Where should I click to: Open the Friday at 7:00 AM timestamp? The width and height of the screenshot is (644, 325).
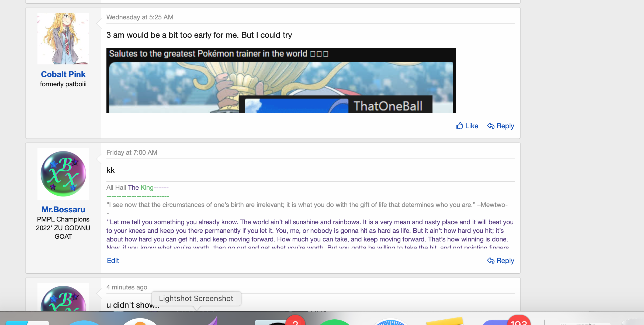coord(132,153)
